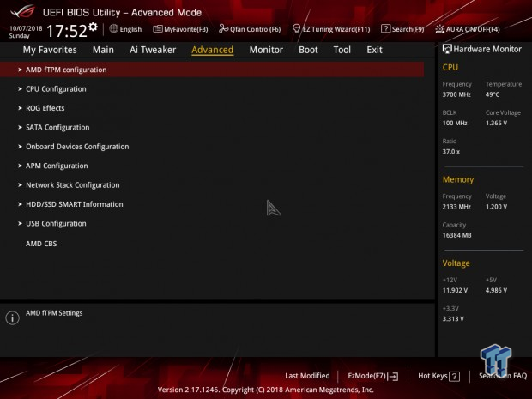Open the My Favorites tab
Image resolution: width=532 pixels, height=399 pixels.
click(x=50, y=50)
